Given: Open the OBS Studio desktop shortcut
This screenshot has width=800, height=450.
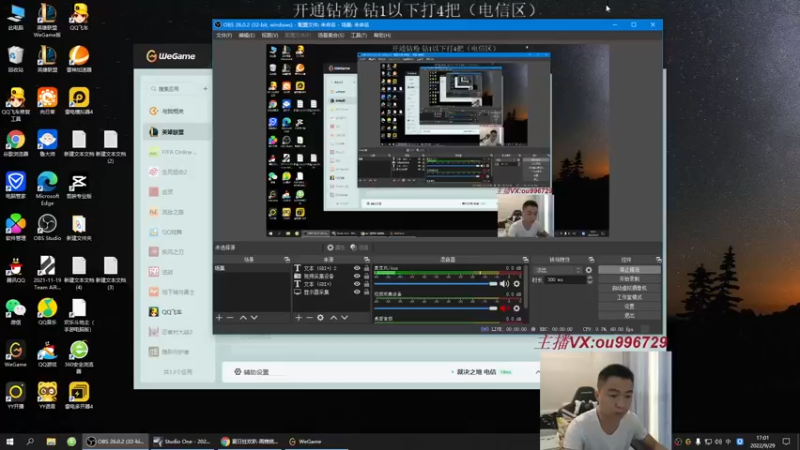Looking at the screenshot, I should pos(47,228).
